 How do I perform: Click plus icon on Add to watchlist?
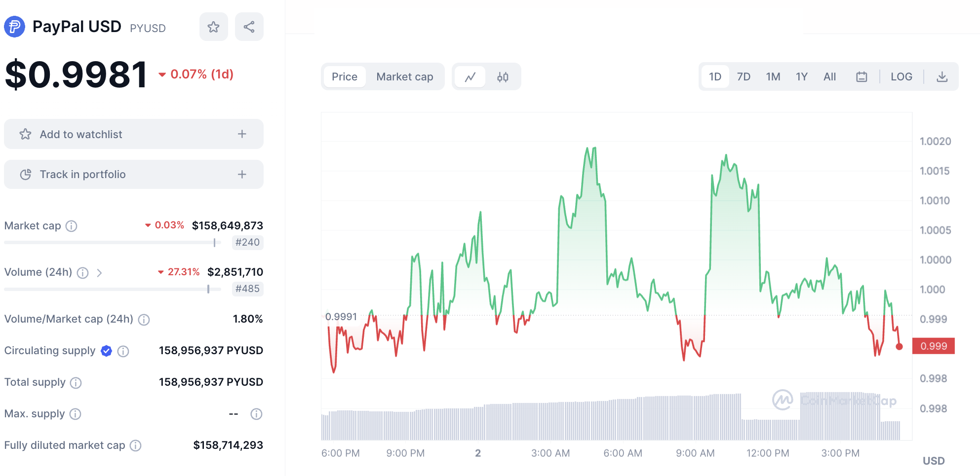(242, 134)
